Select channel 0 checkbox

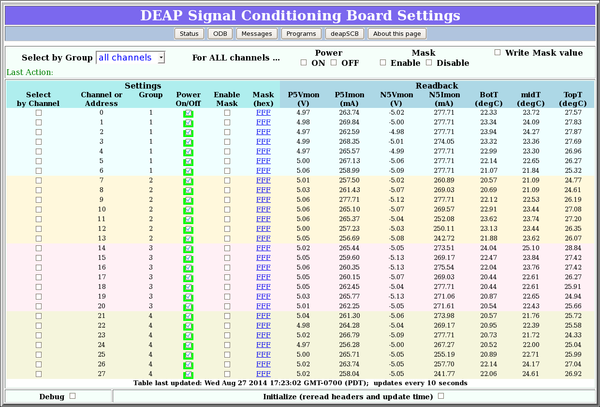pos(39,113)
